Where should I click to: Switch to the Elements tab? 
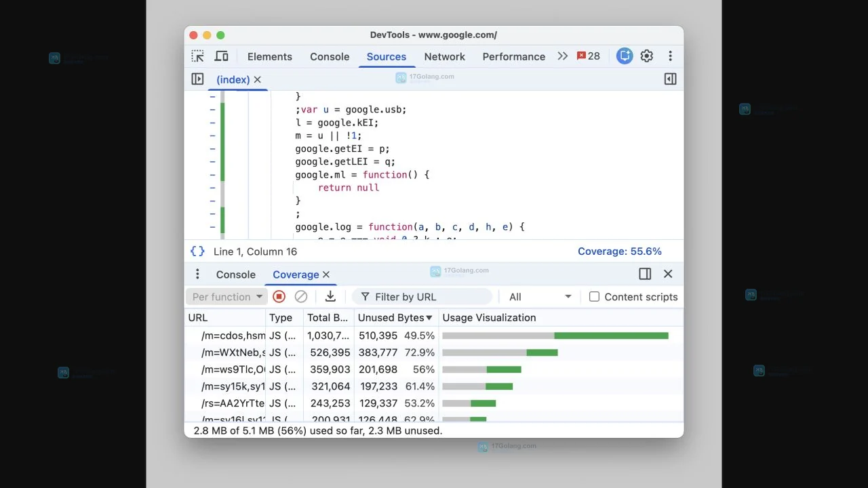click(x=270, y=57)
